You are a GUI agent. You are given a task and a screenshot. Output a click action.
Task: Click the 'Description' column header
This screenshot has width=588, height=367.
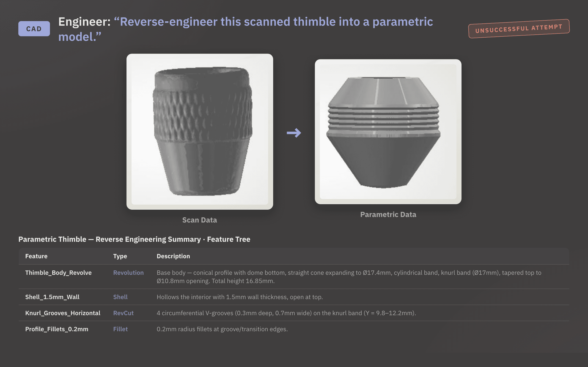pos(173,256)
